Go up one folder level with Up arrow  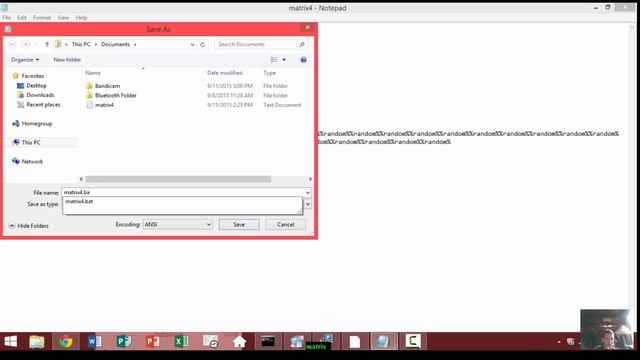pos(47,44)
